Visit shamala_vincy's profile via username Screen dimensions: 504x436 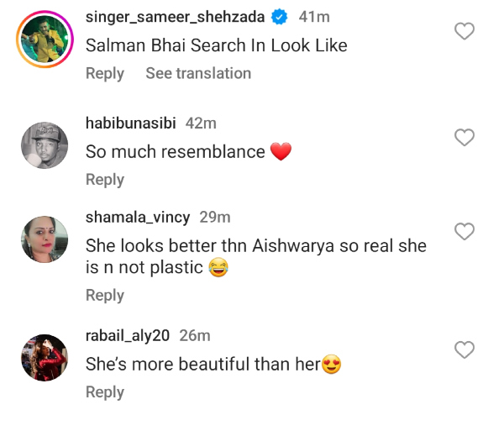pyautogui.click(x=138, y=217)
